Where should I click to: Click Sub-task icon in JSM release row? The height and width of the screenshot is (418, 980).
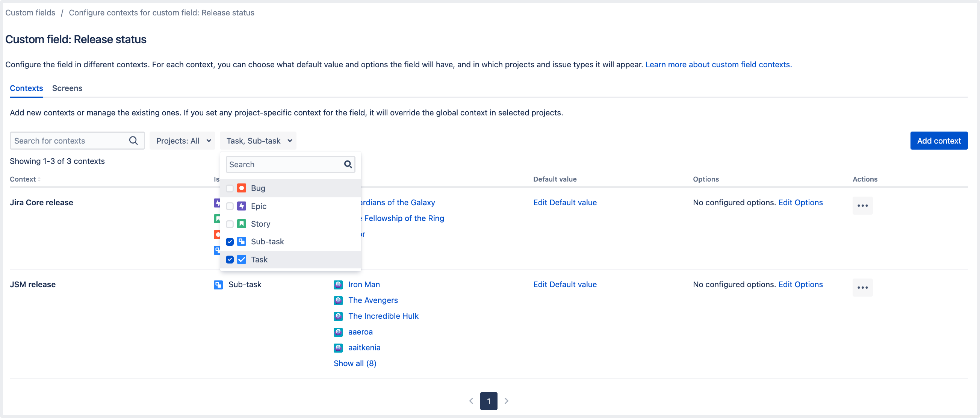tap(218, 285)
